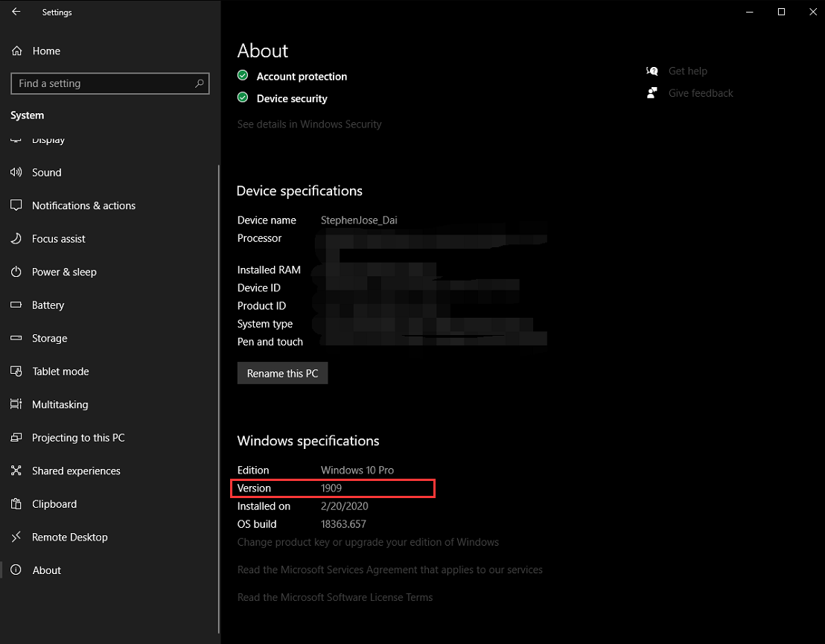Open Shared experiences settings
This screenshot has width=825, height=644.
[76, 471]
